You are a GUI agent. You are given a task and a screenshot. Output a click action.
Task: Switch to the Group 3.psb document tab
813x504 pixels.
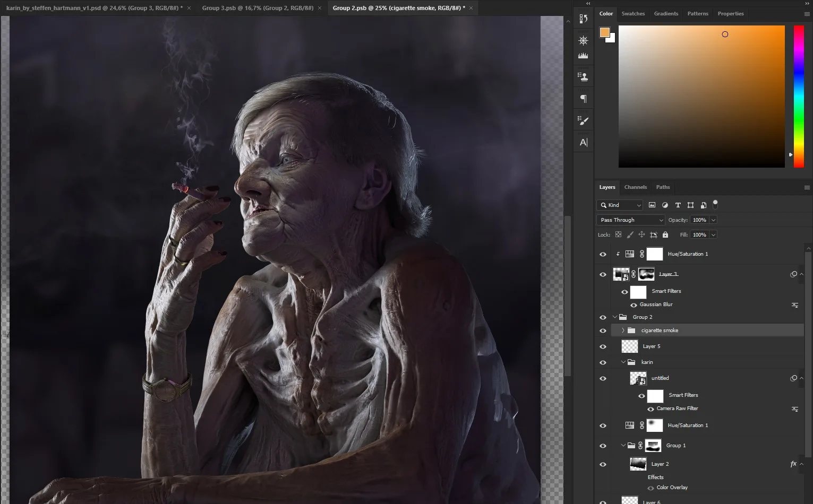click(258, 8)
